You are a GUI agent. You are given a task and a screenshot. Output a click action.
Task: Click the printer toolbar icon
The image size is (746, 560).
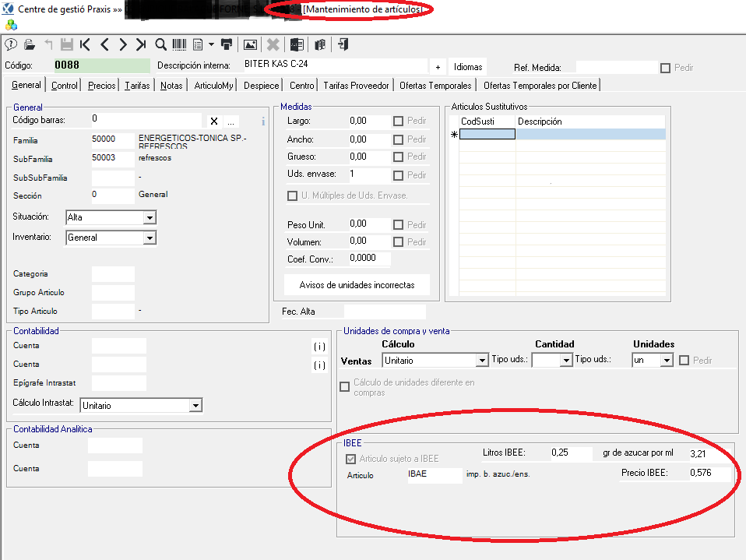(x=227, y=44)
